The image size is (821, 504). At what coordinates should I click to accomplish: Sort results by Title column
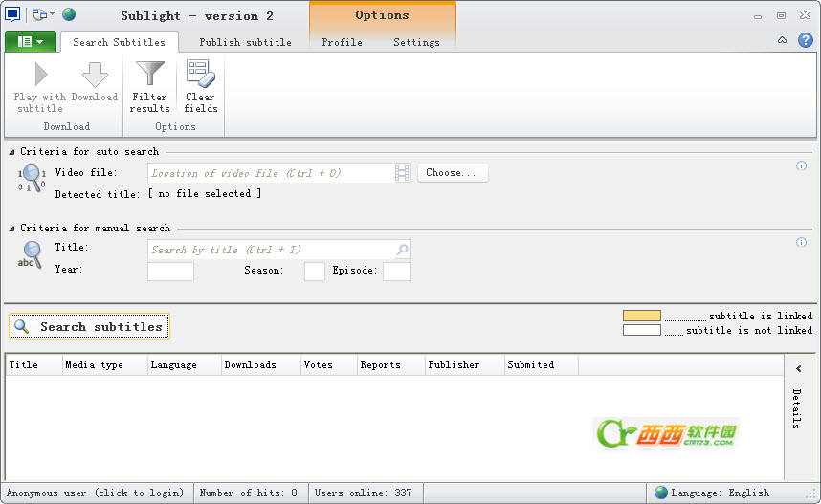(x=34, y=364)
